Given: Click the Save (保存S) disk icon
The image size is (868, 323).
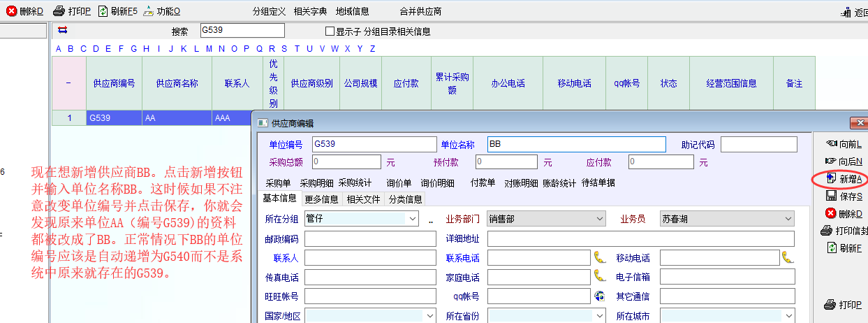Looking at the screenshot, I should [x=831, y=196].
